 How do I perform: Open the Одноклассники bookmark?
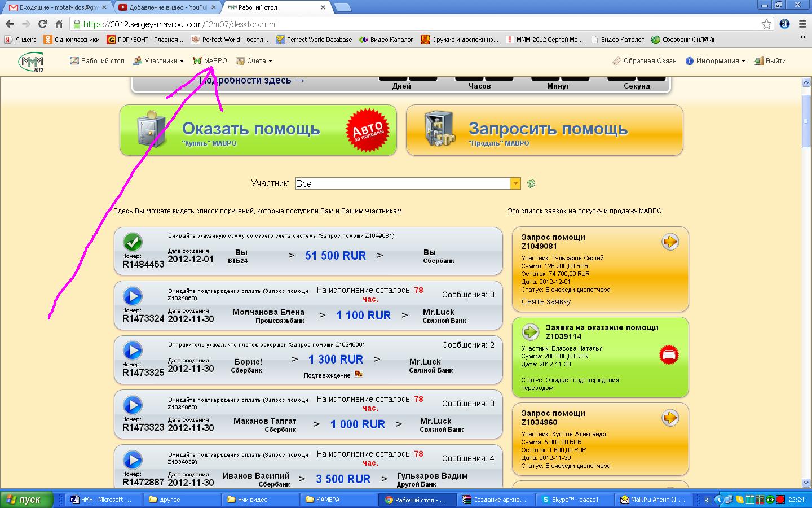point(72,40)
